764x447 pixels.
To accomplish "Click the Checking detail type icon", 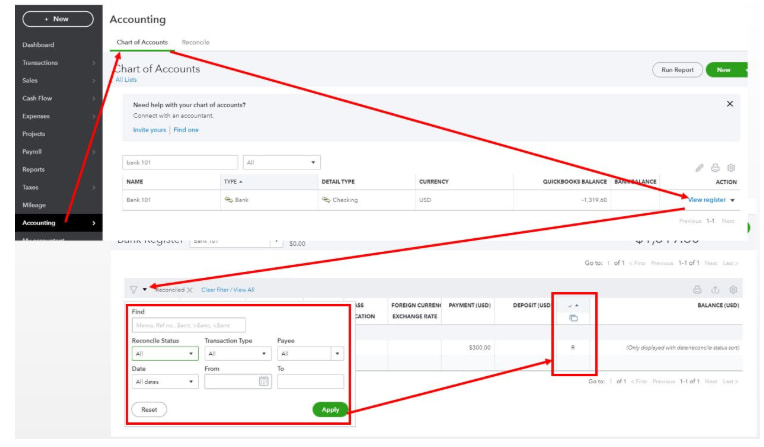I will point(326,200).
